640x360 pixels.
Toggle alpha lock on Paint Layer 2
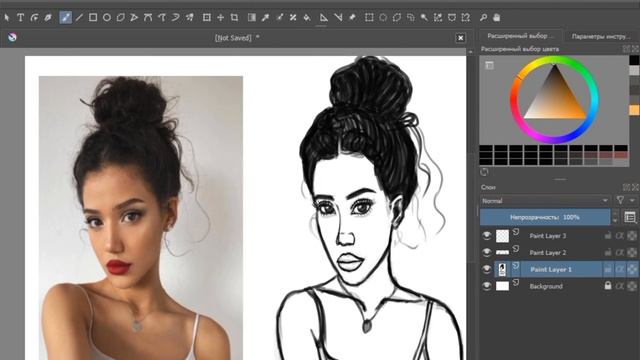point(632,253)
